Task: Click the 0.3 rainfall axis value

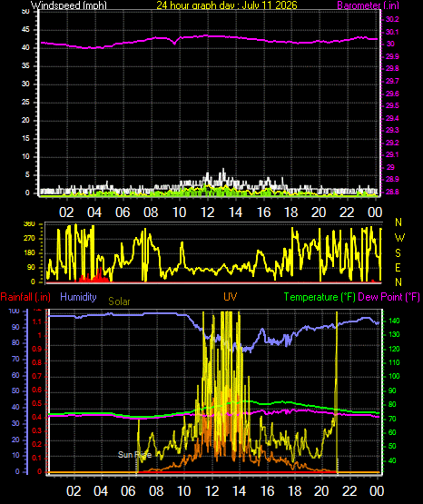Action: 37,430
